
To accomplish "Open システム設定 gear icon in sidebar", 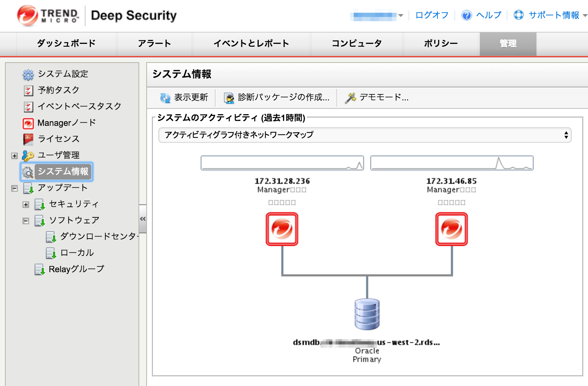I will pos(28,74).
